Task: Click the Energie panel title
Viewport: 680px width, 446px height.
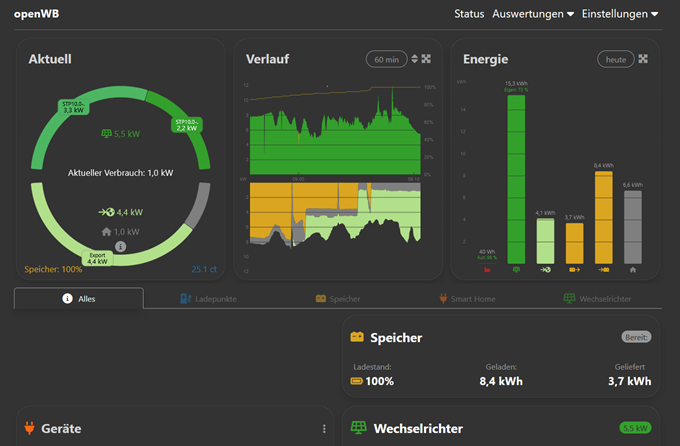Action: tap(485, 59)
